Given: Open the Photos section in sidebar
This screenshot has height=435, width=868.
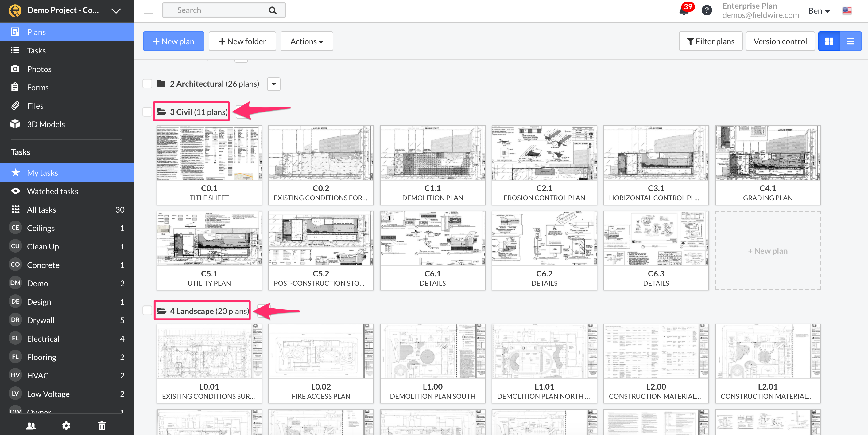Looking at the screenshot, I should click(x=39, y=69).
